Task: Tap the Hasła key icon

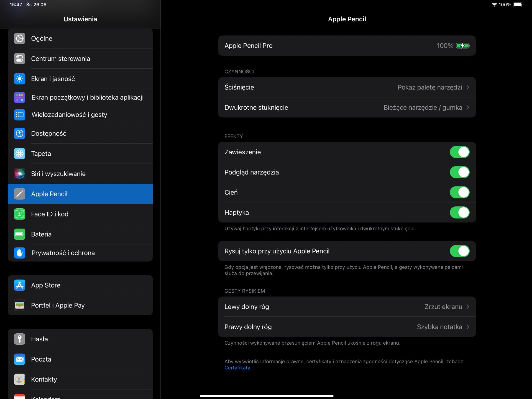Action: pyautogui.click(x=19, y=339)
